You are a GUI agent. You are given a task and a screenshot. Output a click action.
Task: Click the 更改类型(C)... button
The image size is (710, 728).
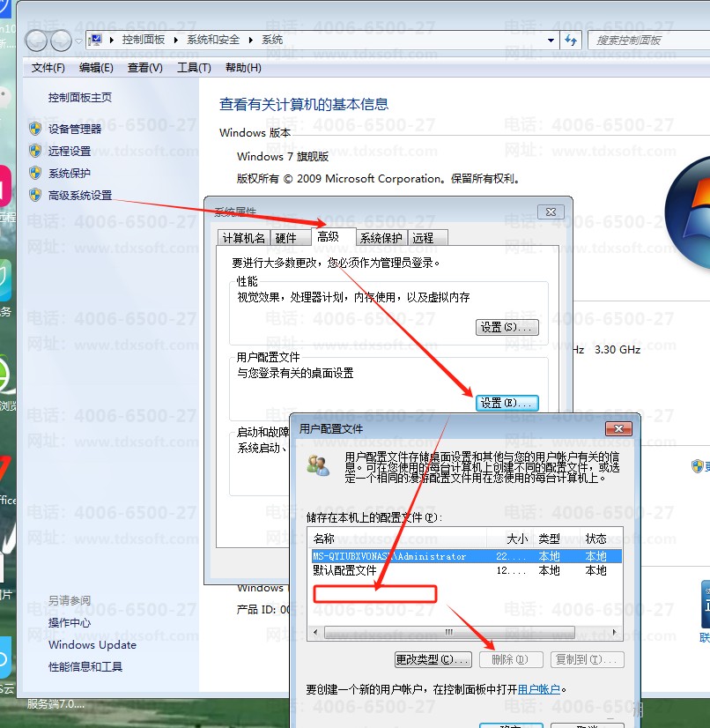coord(433,659)
